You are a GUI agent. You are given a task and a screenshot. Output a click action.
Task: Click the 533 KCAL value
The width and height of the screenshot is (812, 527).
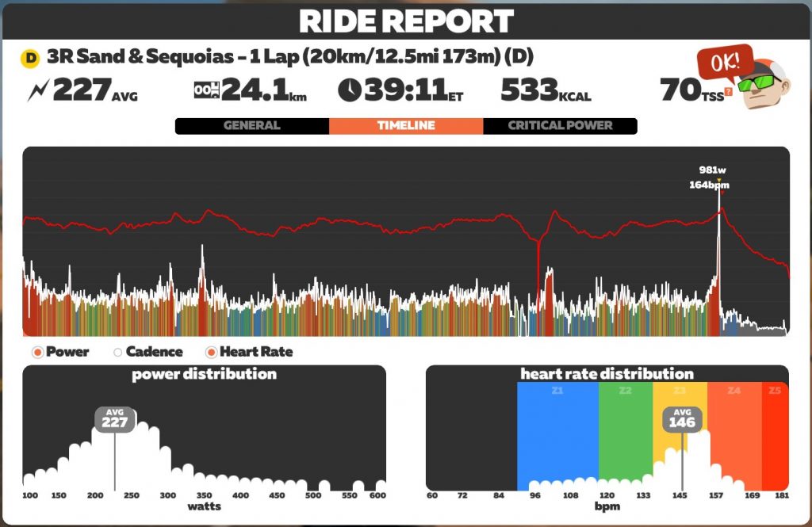tap(546, 90)
